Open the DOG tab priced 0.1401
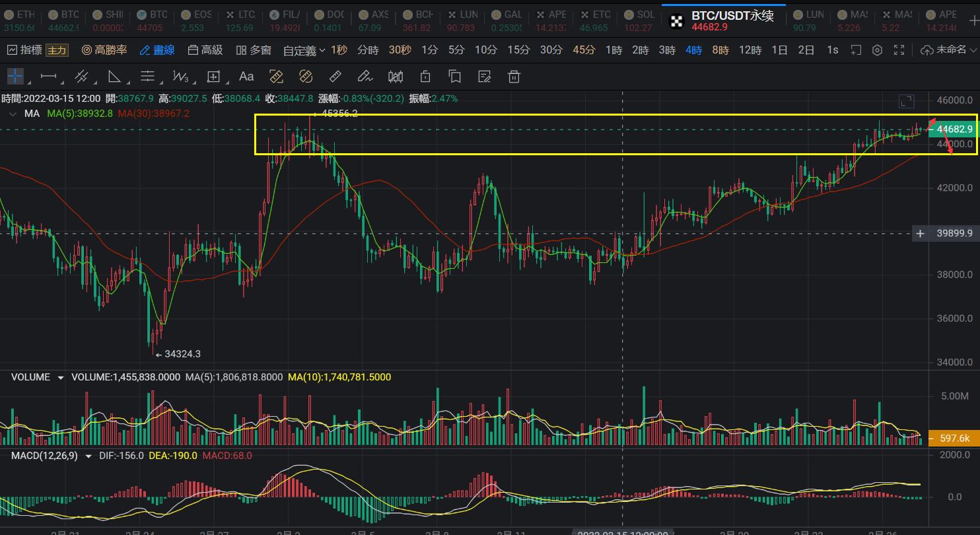 pos(329,20)
